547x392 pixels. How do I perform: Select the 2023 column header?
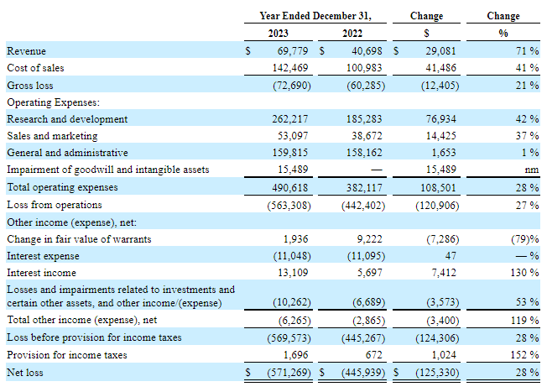click(x=279, y=34)
